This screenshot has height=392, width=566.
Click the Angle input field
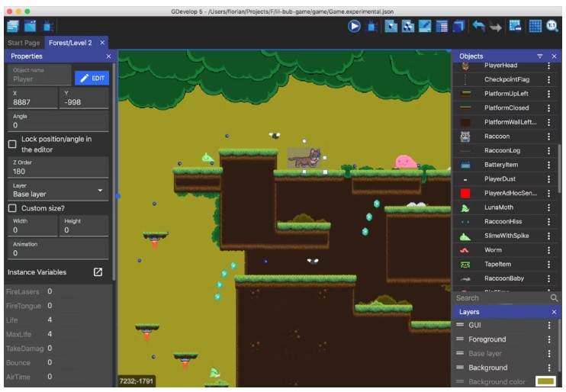pos(58,121)
